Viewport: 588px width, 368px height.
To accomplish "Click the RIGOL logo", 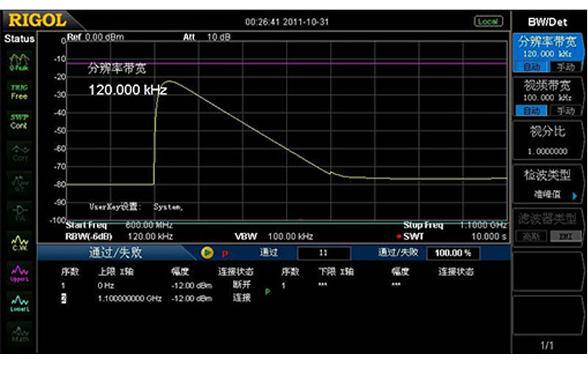I will coord(37,20).
